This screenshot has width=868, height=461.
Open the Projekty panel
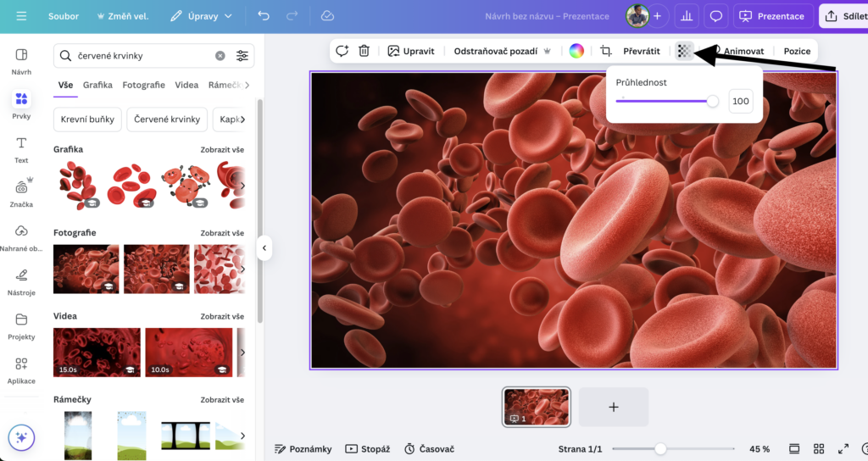pos(21,326)
